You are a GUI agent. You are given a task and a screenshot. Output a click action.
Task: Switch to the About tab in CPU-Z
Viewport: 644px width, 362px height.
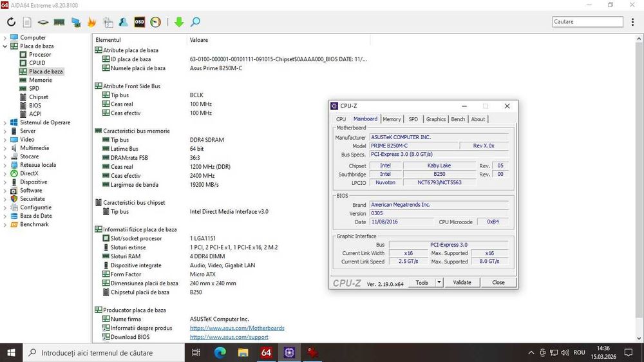click(x=478, y=119)
